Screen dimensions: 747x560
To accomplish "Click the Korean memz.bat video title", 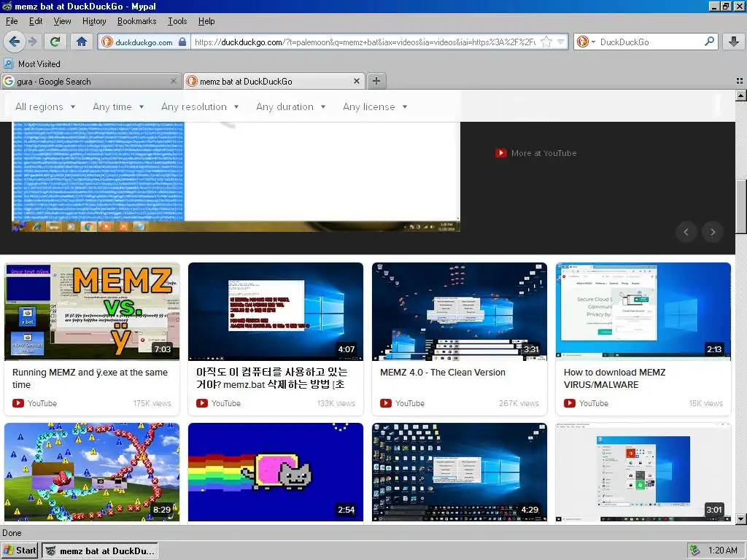I will coord(271,378).
